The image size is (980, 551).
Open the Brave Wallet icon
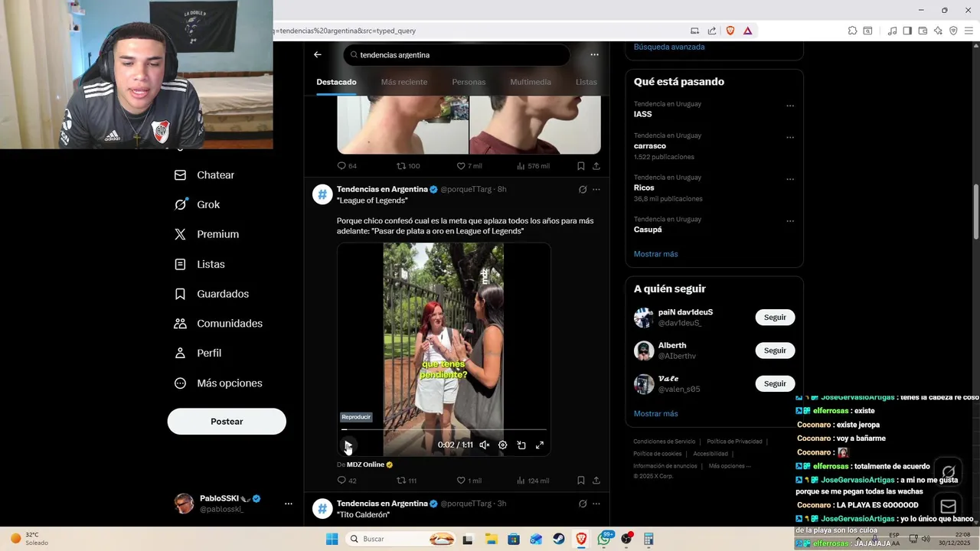coord(923,31)
